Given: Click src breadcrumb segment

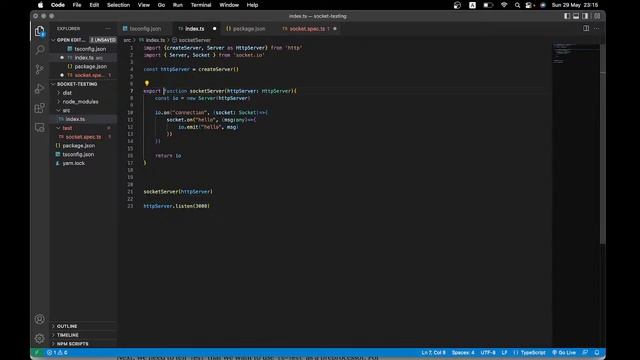Looking at the screenshot, I should pyautogui.click(x=127, y=40).
